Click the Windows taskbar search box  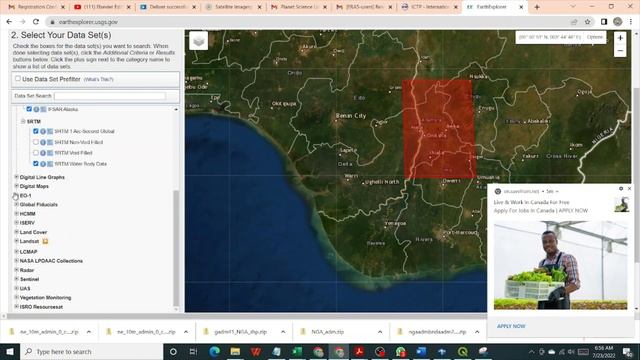tap(91, 351)
